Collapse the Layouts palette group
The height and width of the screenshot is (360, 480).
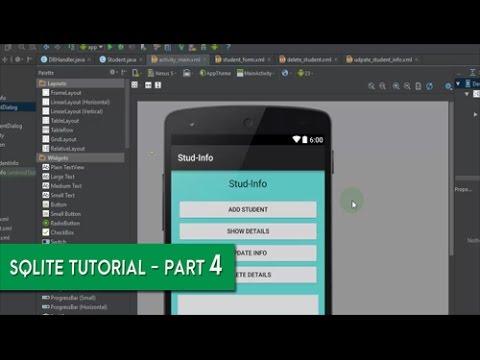click(x=80, y=83)
